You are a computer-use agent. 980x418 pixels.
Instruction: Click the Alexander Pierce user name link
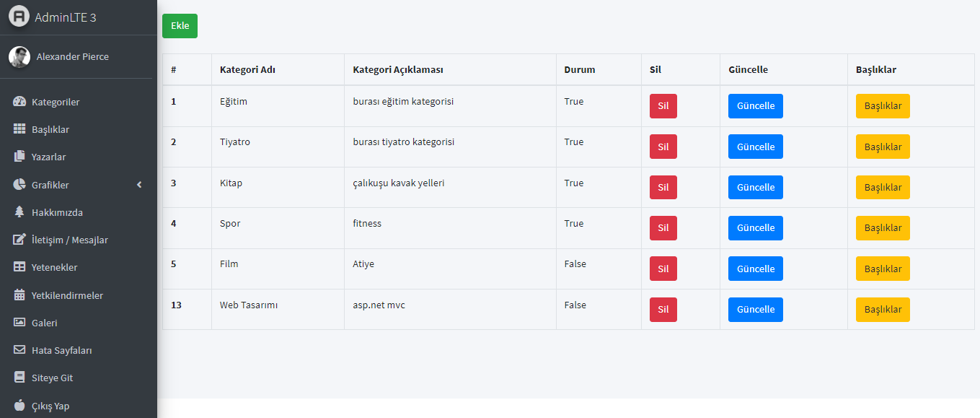tap(72, 57)
